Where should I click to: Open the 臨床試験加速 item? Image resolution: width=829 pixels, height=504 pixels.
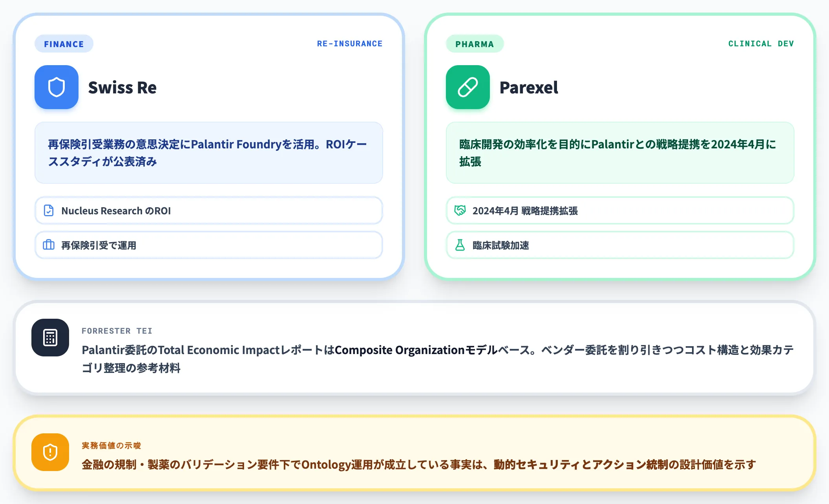tap(620, 245)
